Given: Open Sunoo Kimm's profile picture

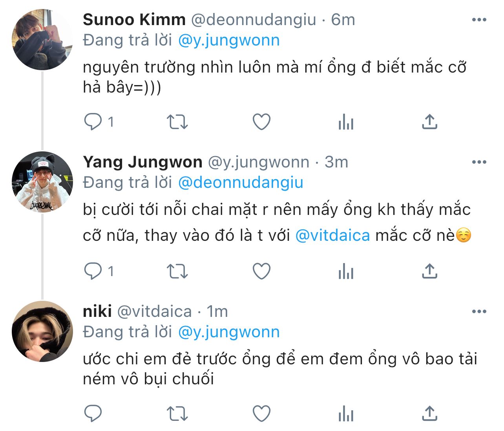Looking at the screenshot, I should coord(42,40).
